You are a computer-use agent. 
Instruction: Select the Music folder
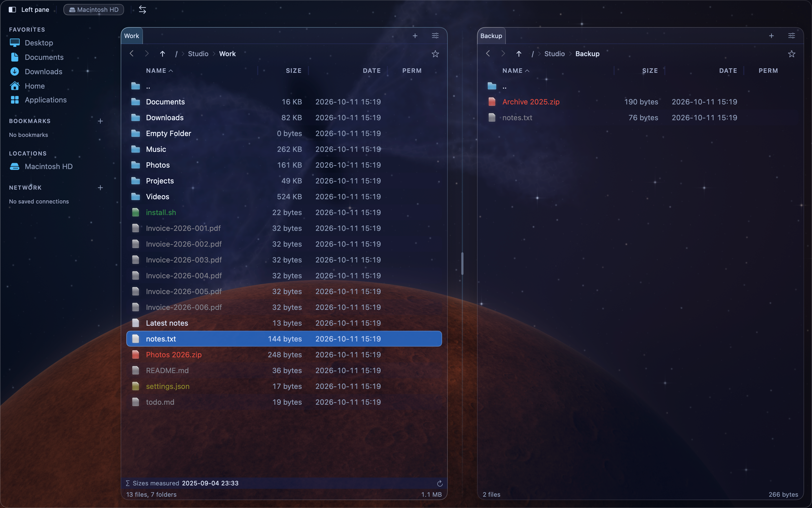pyautogui.click(x=284, y=149)
